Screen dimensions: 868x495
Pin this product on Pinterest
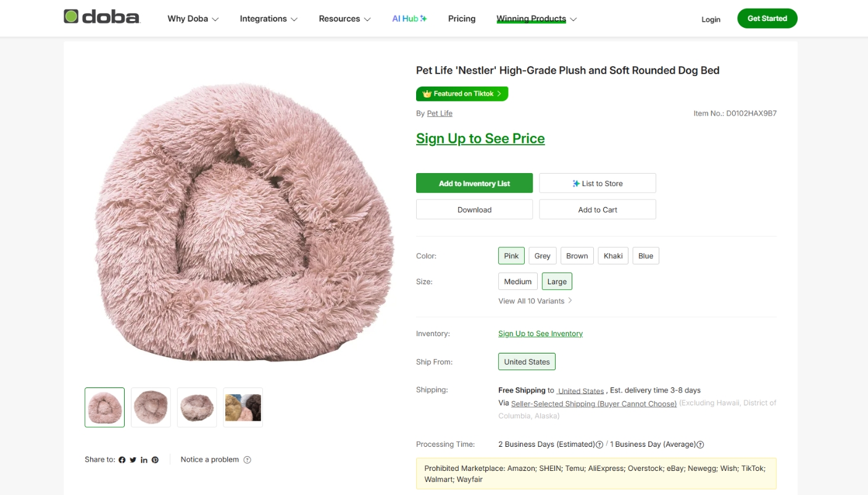tap(155, 460)
